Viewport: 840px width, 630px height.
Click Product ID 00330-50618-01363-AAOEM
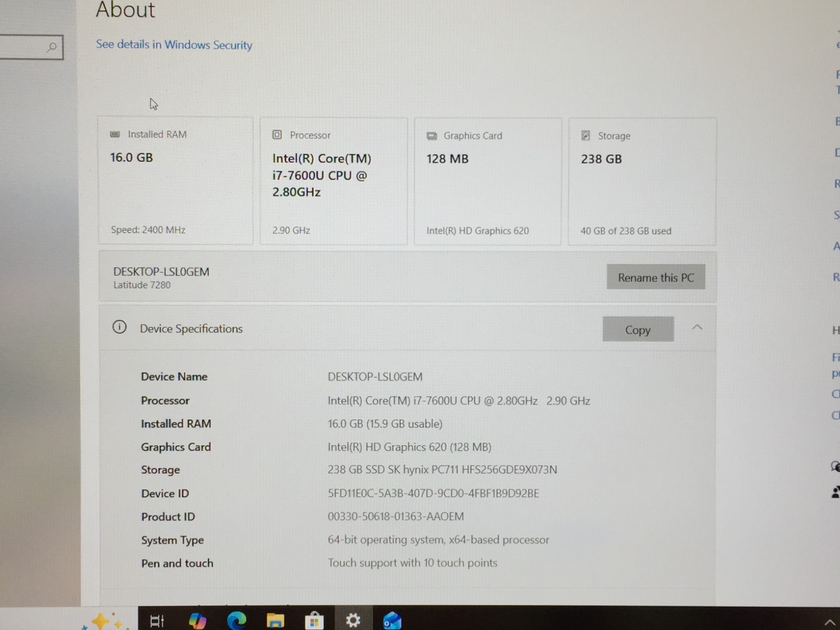click(x=396, y=516)
